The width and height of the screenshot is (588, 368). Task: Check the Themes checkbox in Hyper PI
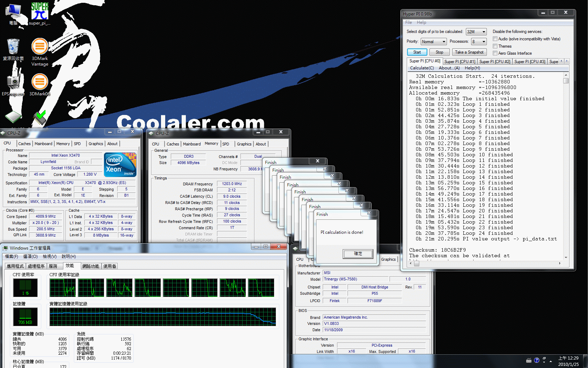[495, 46]
